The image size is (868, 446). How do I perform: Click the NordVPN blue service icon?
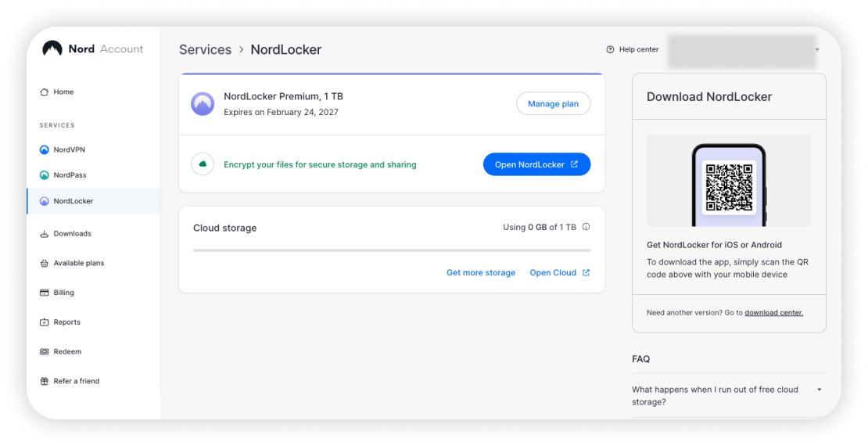coord(45,149)
